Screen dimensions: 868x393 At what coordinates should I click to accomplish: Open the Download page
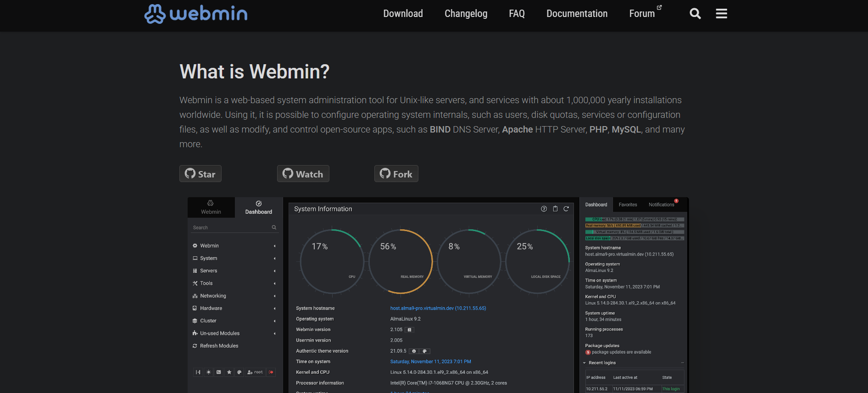[x=403, y=14]
